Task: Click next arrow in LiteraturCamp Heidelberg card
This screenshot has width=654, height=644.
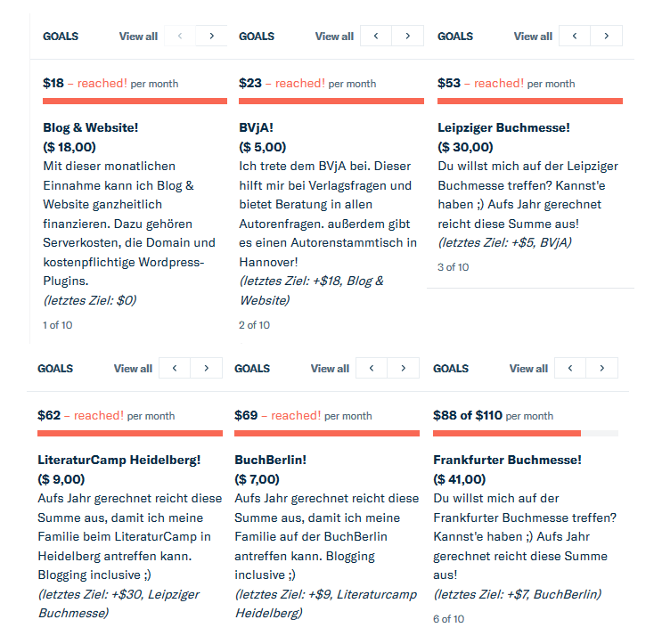Action: 206,369
